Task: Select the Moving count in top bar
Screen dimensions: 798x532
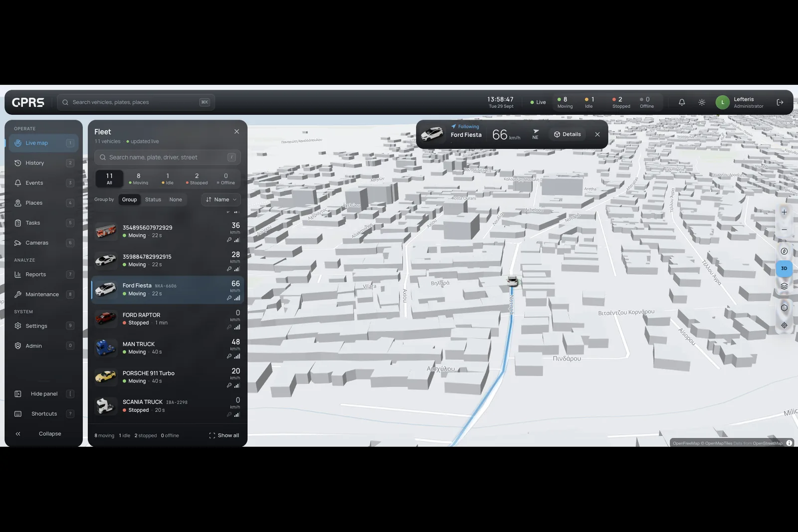Action: pos(565,102)
